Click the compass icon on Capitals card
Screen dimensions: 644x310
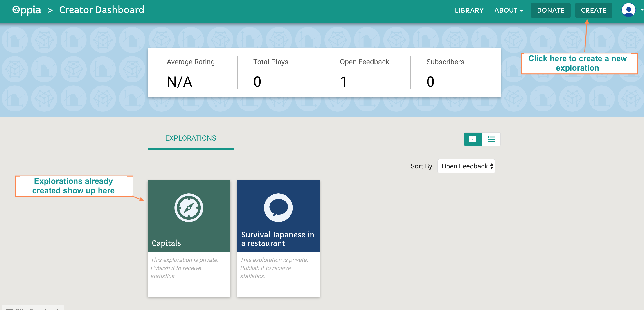point(189,208)
